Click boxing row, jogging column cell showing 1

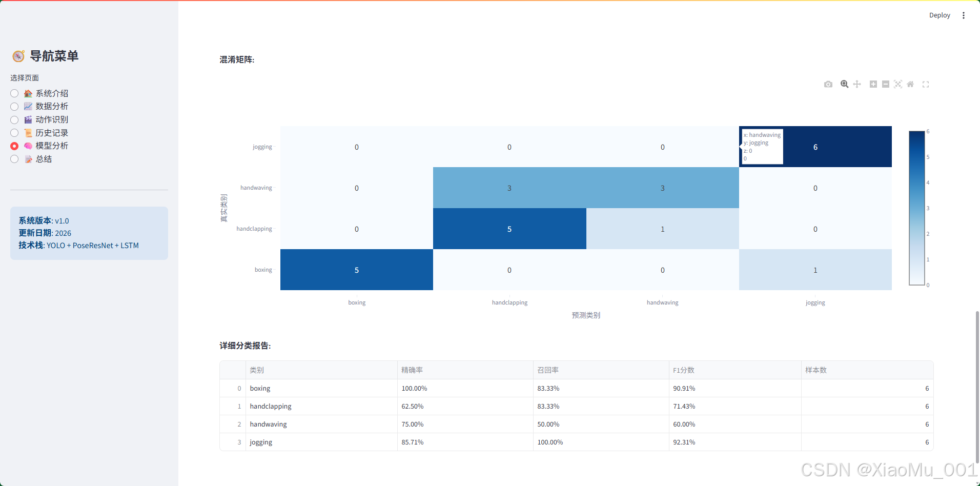(x=815, y=270)
